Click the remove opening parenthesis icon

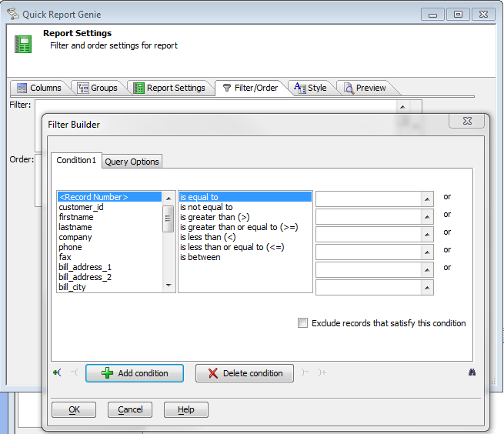click(74, 372)
